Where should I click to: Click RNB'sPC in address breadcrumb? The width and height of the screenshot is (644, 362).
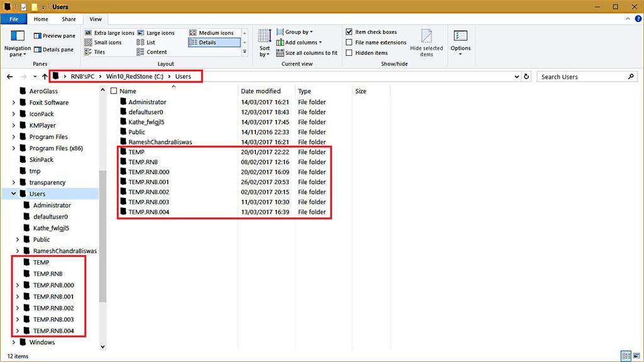(82, 77)
